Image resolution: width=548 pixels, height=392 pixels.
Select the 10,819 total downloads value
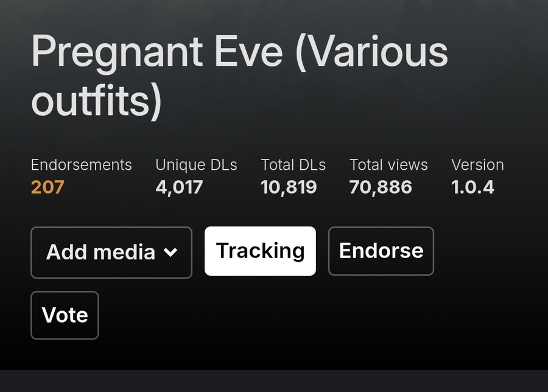289,187
